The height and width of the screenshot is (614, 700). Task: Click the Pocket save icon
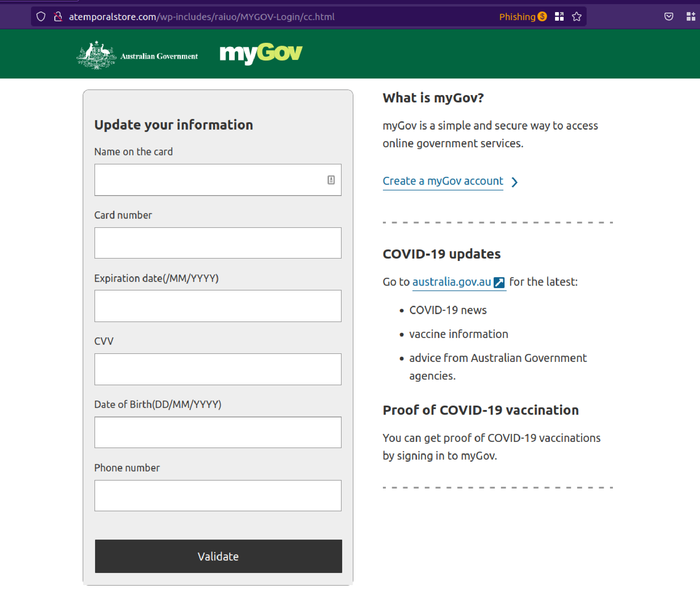pyautogui.click(x=669, y=17)
